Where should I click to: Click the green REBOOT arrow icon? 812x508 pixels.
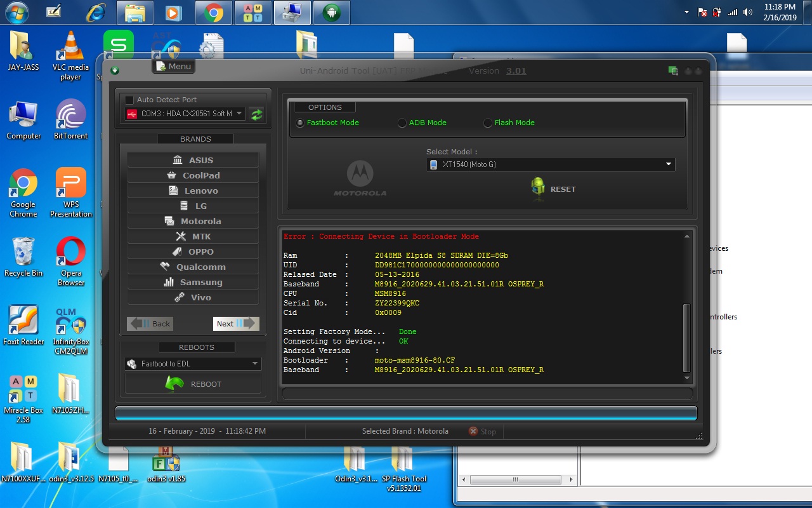[174, 384]
